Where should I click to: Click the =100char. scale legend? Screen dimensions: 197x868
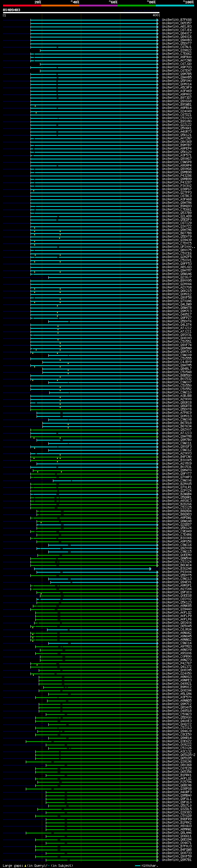[146, 866]
